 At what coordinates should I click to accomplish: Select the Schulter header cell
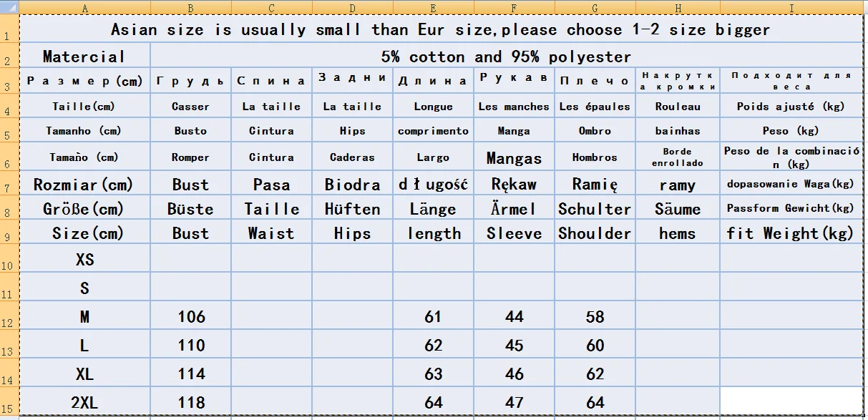[595, 209]
